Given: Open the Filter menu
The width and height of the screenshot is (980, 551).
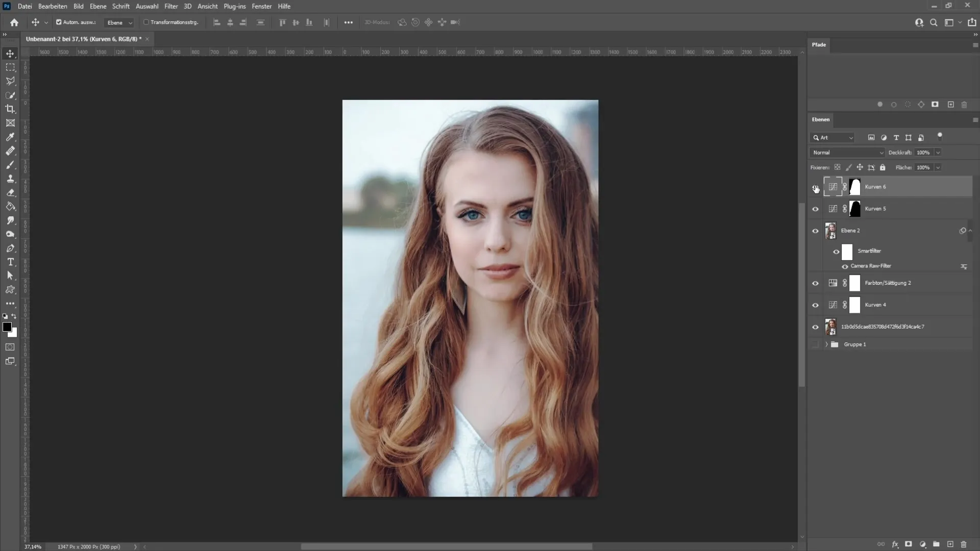Looking at the screenshot, I should coord(170,6).
